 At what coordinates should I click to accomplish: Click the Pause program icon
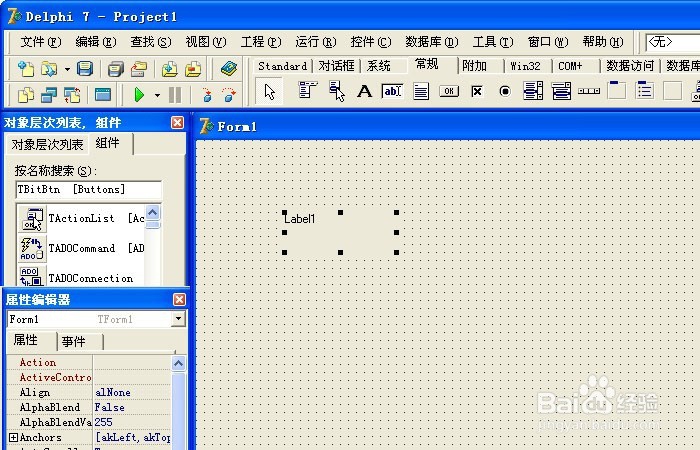coord(175,94)
